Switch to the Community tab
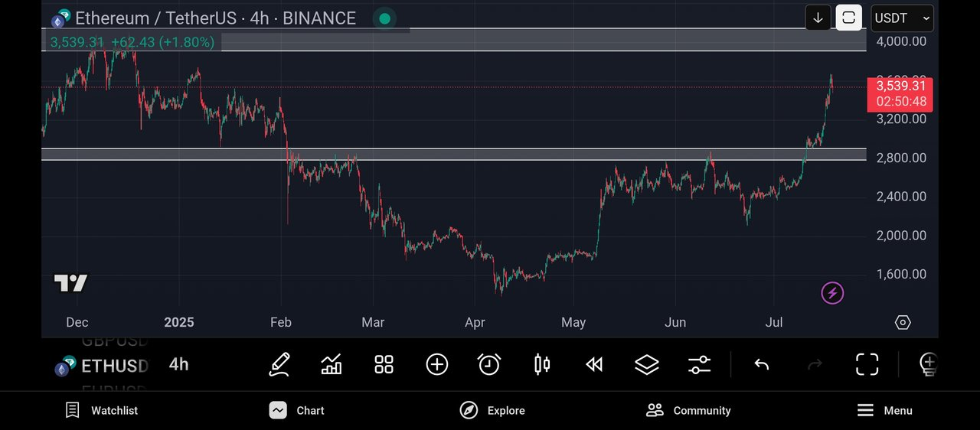 pyautogui.click(x=688, y=410)
